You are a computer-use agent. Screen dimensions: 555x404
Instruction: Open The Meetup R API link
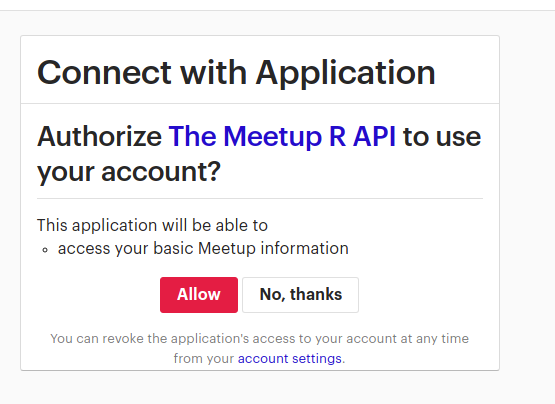click(x=282, y=137)
